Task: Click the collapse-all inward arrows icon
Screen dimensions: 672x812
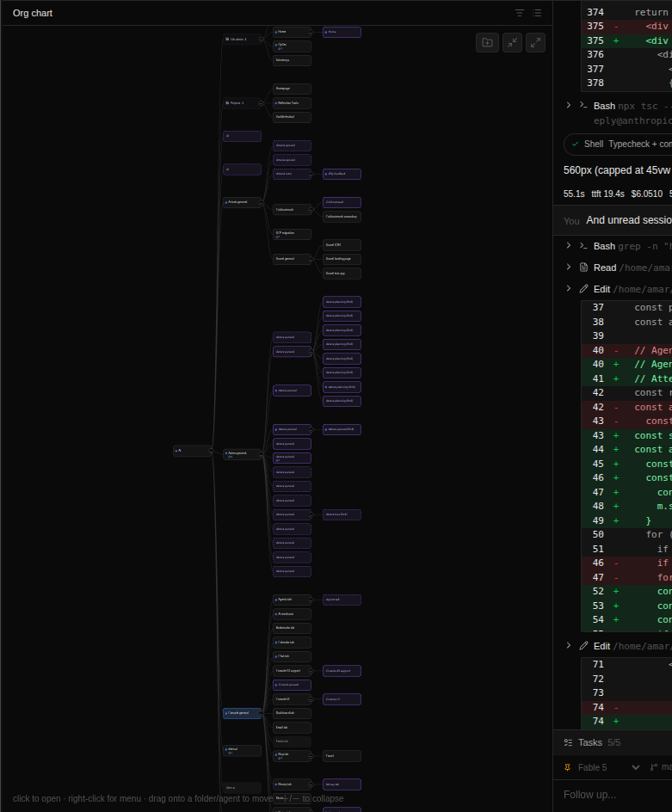Action: [512, 42]
